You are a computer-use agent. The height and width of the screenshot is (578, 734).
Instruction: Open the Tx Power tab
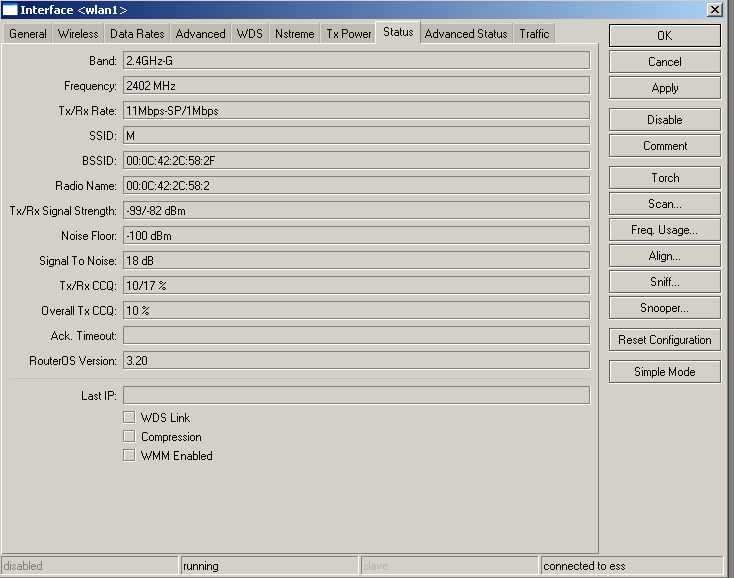348,34
